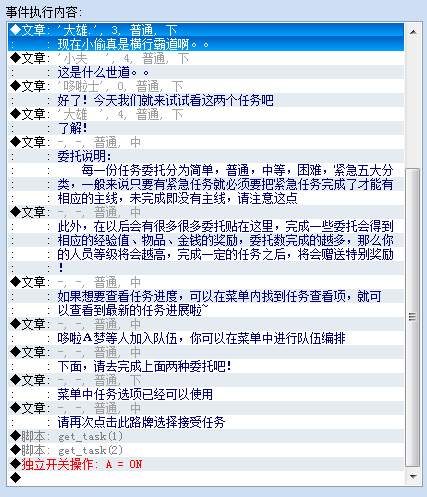Screen dimensions: 427x497
Task: Select the script command get_task(2)
Action: (x=206, y=450)
